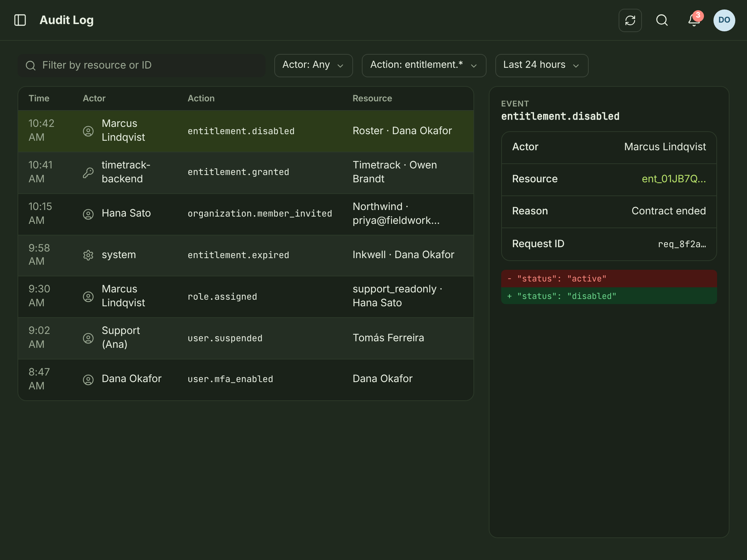This screenshot has height=560, width=747.
Task: Click removed "status": "active" diff line
Action: 609,279
